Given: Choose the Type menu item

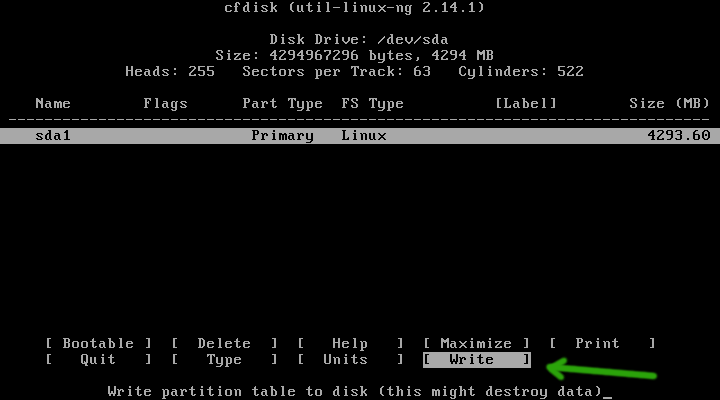Looking at the screenshot, I should tap(224, 360).
